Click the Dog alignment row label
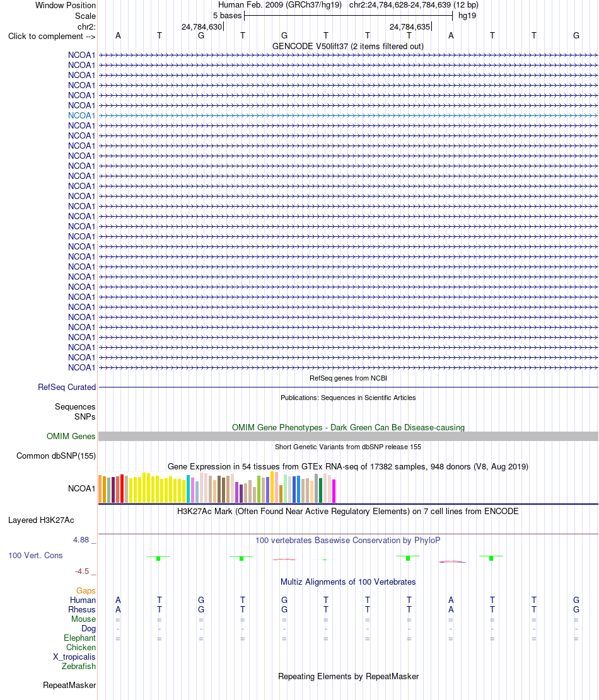Viewport: 599px width, 700px height. (x=88, y=629)
